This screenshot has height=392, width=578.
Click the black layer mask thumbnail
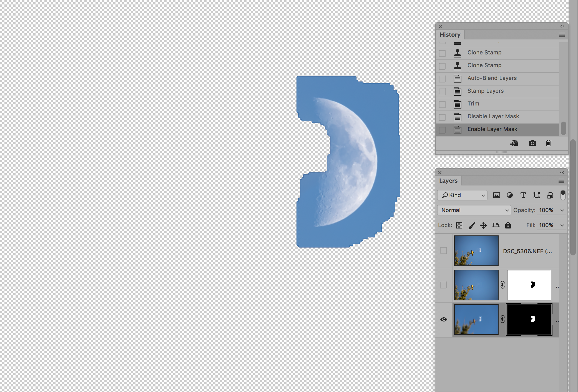pos(529,320)
